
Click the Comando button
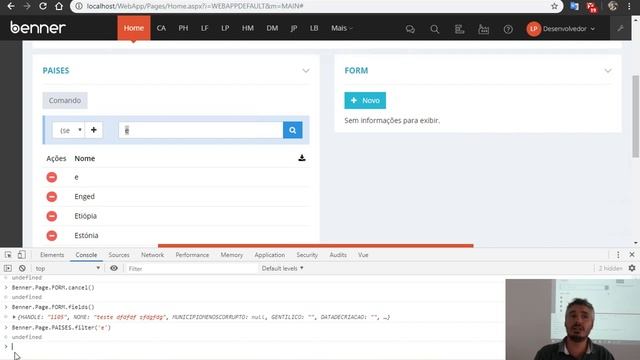pos(65,100)
